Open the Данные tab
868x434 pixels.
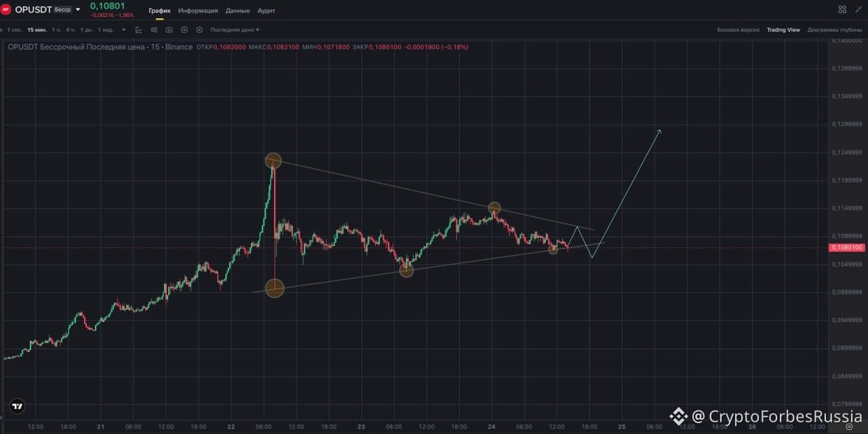point(237,11)
